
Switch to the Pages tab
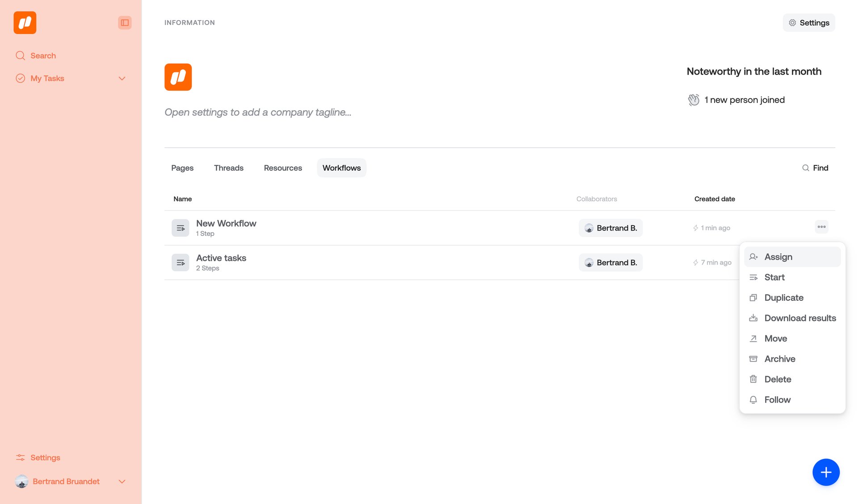(x=182, y=168)
